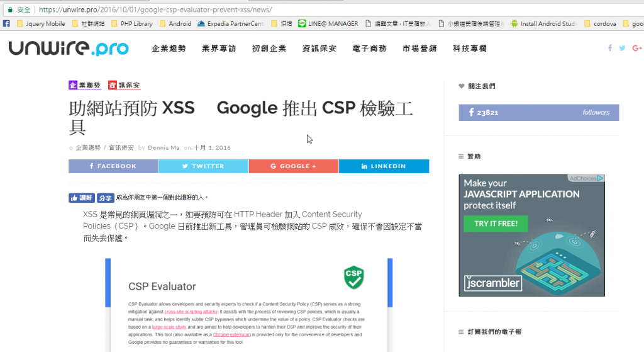Click the jscrambler logo in the ad
Viewport: 644px width, 352px height.
(x=493, y=283)
